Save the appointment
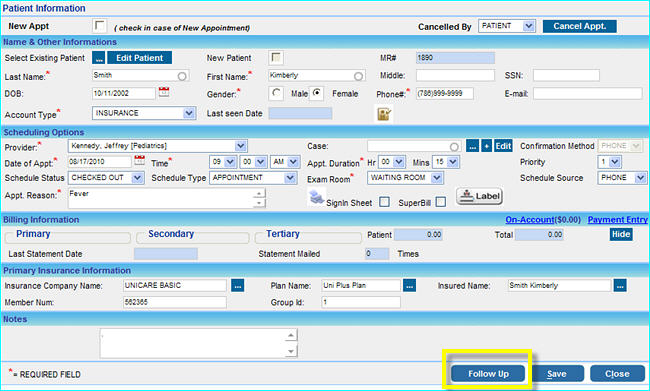650x391 pixels. point(556,374)
